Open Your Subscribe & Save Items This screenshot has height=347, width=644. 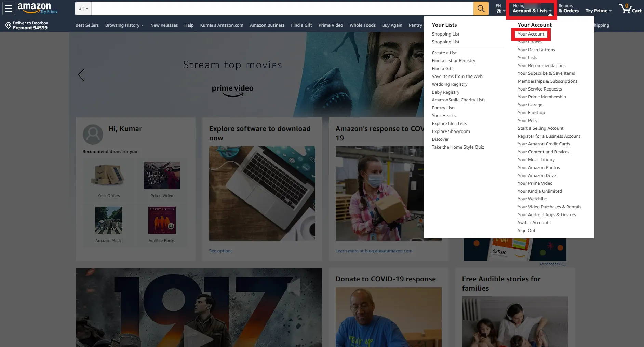click(x=546, y=73)
